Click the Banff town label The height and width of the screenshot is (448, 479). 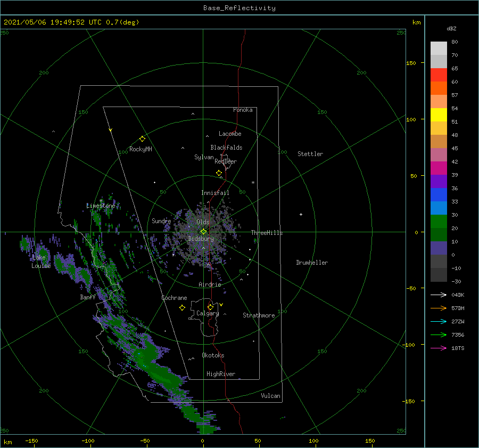coord(88,297)
